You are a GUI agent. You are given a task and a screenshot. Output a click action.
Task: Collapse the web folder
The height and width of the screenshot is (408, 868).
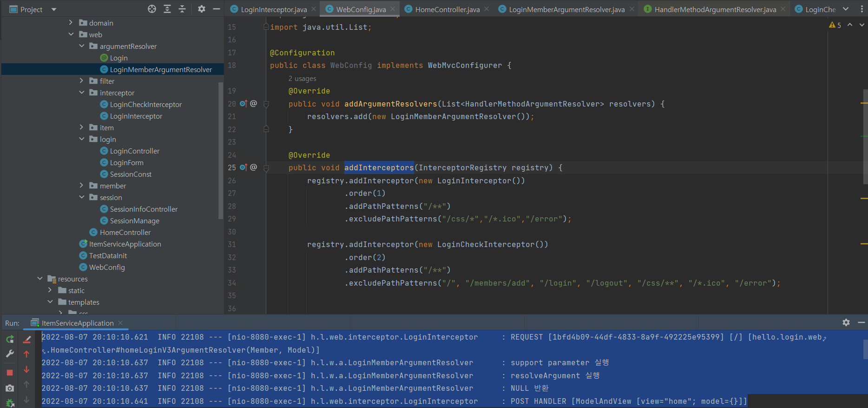pos(71,34)
